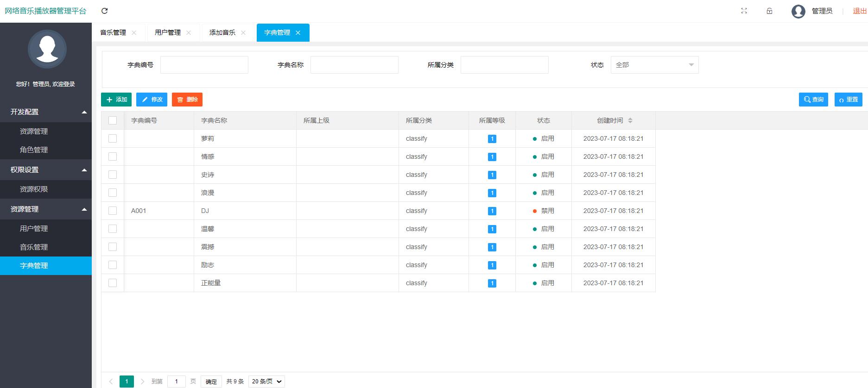This screenshot has height=388, width=868.
Task: Check the 萝莉 row checkbox
Action: [x=113, y=138]
